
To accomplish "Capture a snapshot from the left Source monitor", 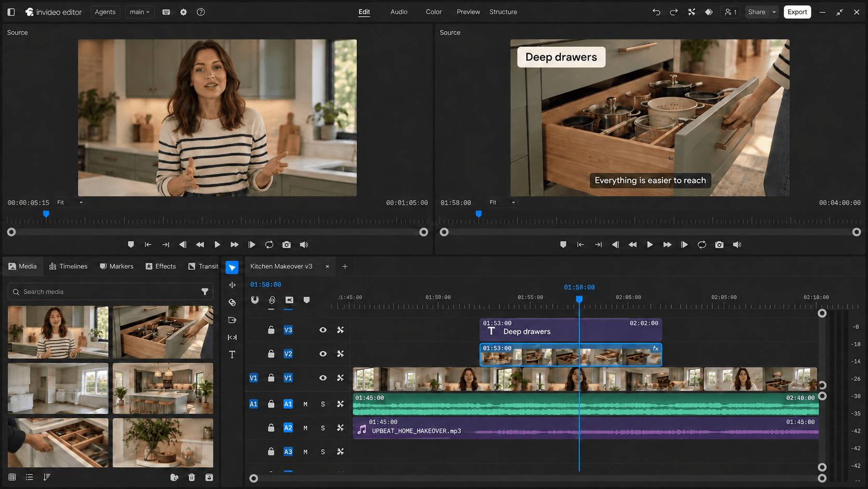I will click(287, 245).
